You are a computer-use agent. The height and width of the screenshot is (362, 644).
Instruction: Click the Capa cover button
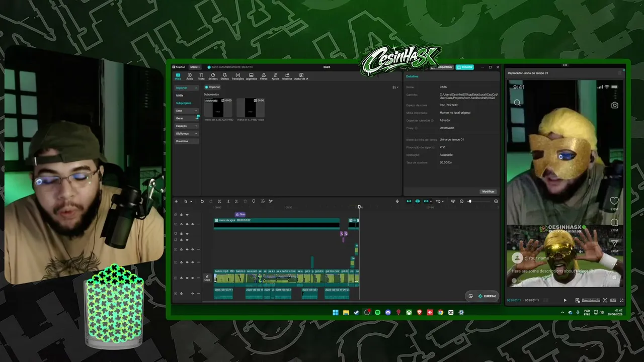pyautogui.click(x=207, y=278)
